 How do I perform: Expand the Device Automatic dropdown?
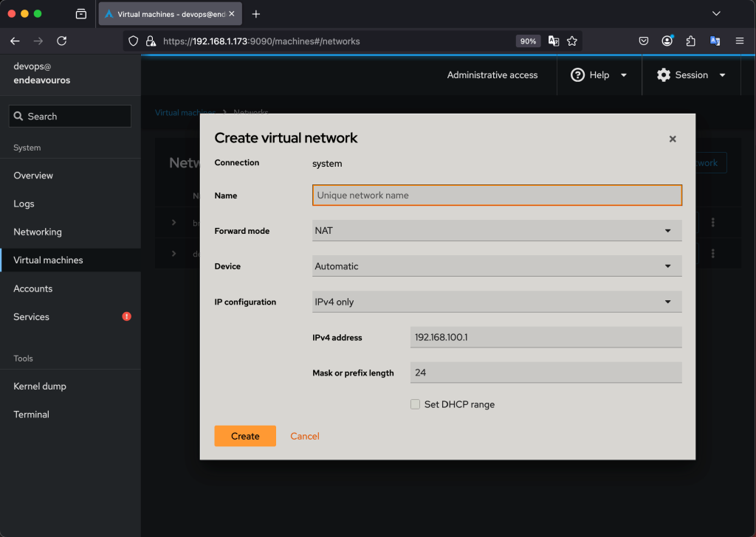click(x=497, y=266)
